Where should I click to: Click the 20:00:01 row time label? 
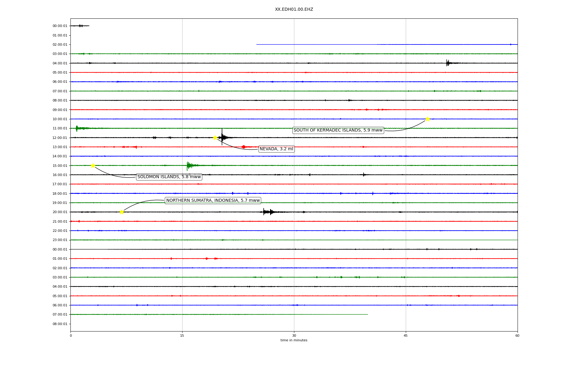pos(60,212)
